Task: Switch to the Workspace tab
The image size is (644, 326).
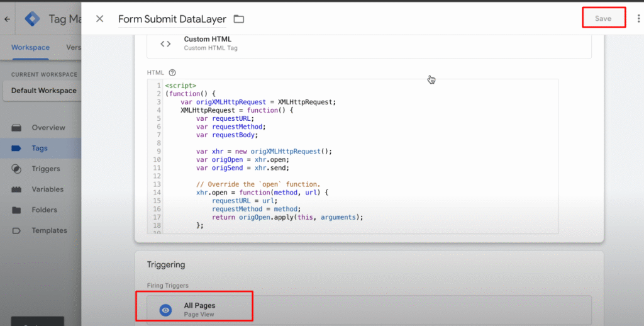Action: tap(30, 48)
